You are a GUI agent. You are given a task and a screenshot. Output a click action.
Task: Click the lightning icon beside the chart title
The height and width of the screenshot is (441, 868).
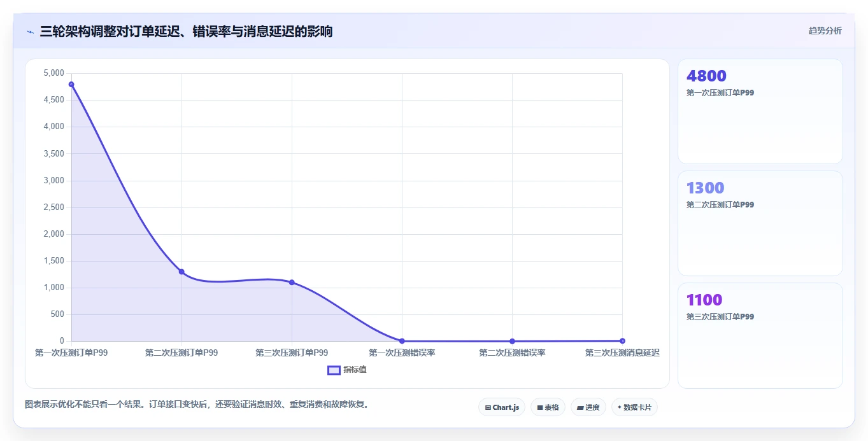pyautogui.click(x=30, y=32)
